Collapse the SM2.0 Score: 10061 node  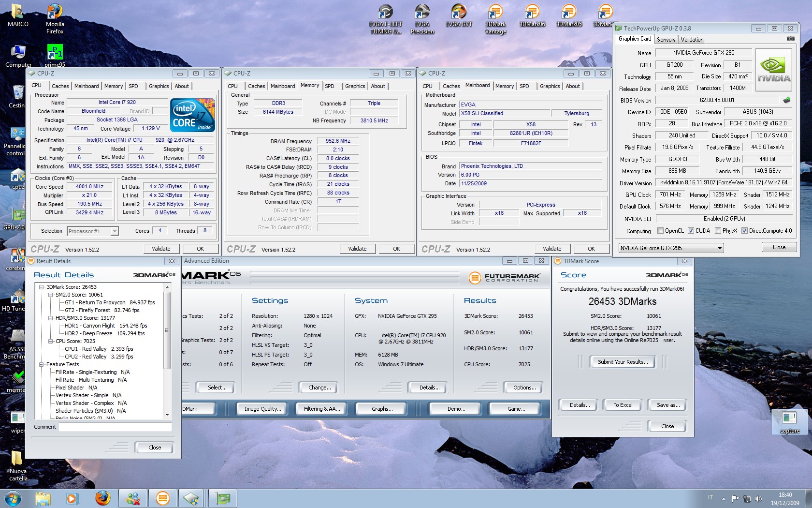[50, 295]
